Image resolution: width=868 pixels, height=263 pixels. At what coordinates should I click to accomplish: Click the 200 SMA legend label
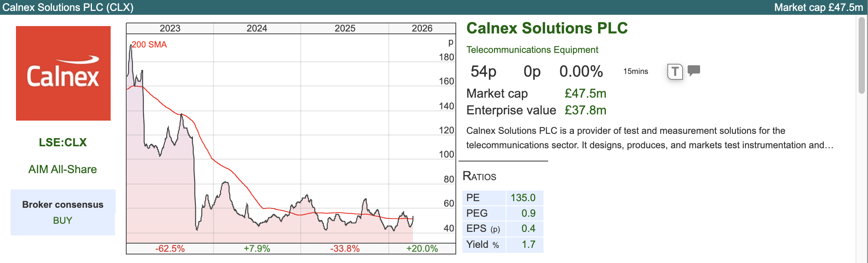[149, 45]
